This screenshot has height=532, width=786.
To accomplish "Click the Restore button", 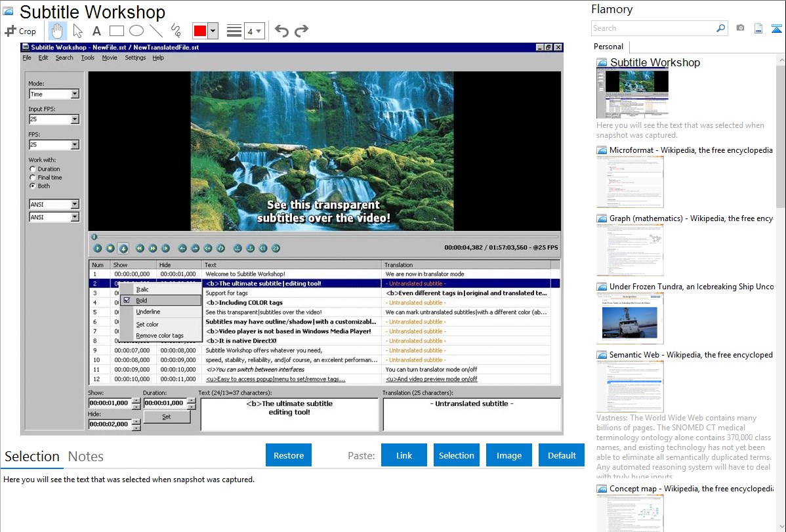I will [x=289, y=455].
